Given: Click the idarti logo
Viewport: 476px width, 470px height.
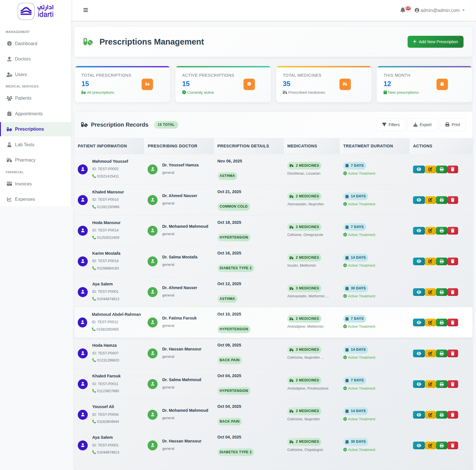Looking at the screenshot, I should click(x=35, y=11).
